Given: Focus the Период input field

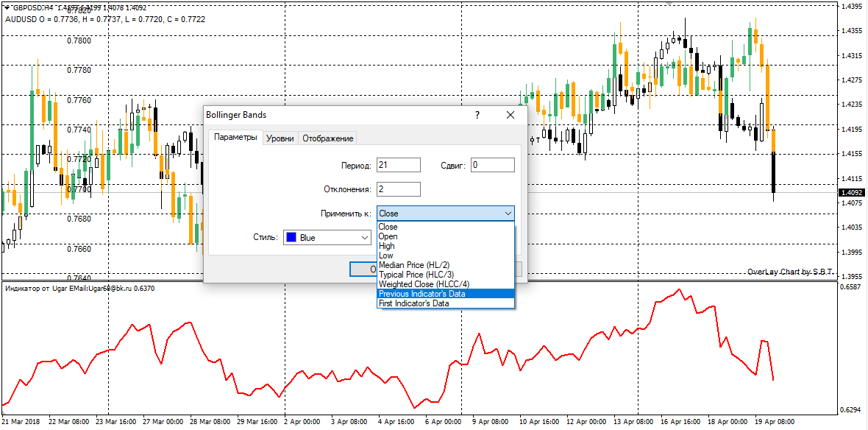Looking at the screenshot, I should (399, 165).
